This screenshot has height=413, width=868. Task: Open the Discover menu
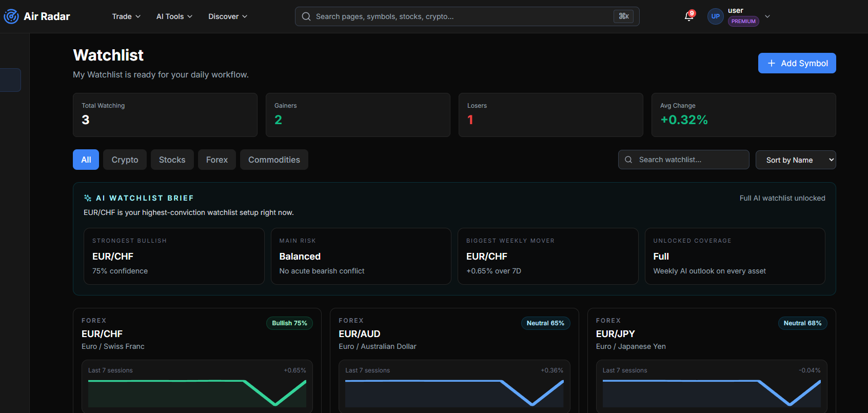pos(228,16)
